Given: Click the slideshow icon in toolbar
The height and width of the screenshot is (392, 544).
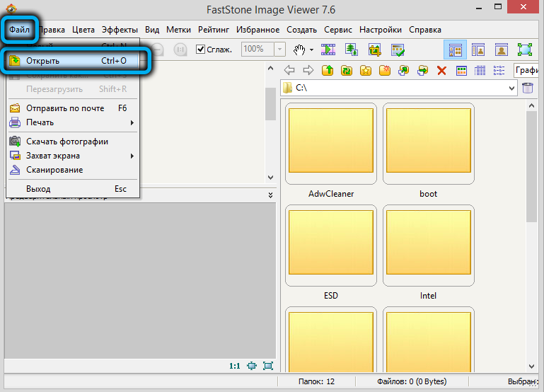Looking at the screenshot, I should point(328,50).
